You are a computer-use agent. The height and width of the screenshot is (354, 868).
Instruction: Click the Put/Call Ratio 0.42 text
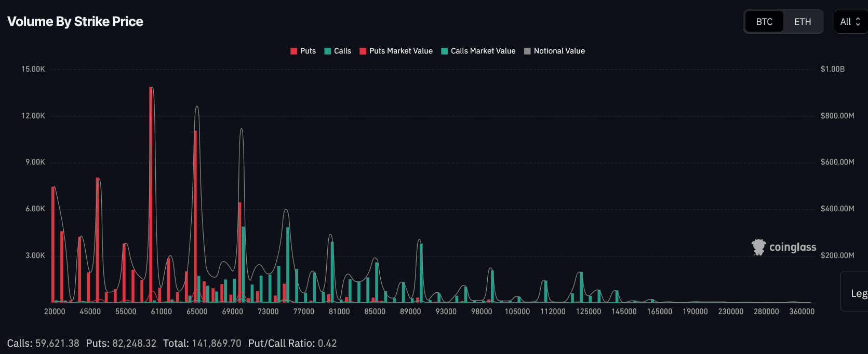tap(292, 343)
